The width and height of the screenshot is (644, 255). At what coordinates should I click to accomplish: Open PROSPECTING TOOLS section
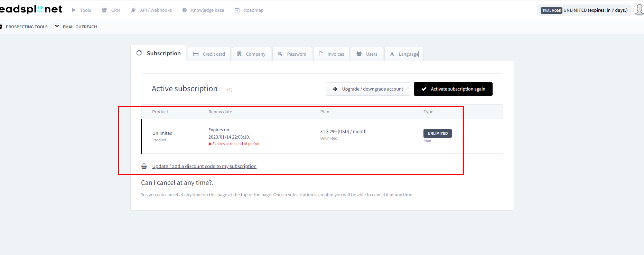tap(27, 27)
